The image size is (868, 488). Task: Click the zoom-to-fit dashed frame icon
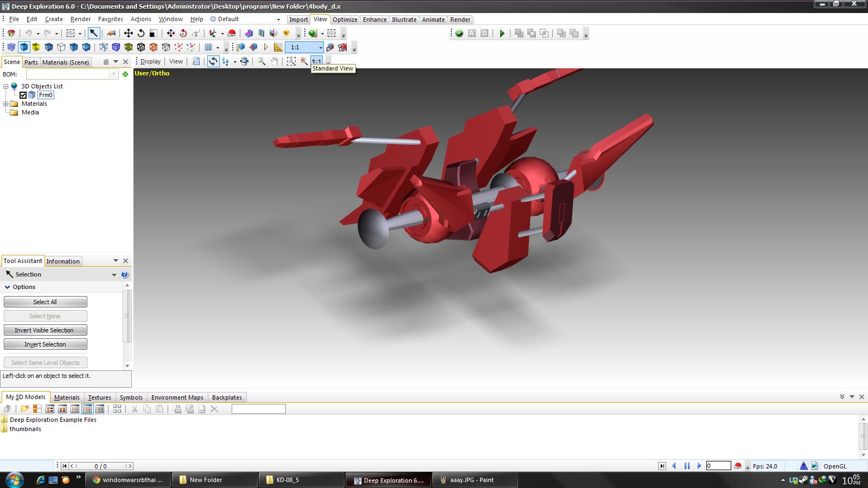291,61
